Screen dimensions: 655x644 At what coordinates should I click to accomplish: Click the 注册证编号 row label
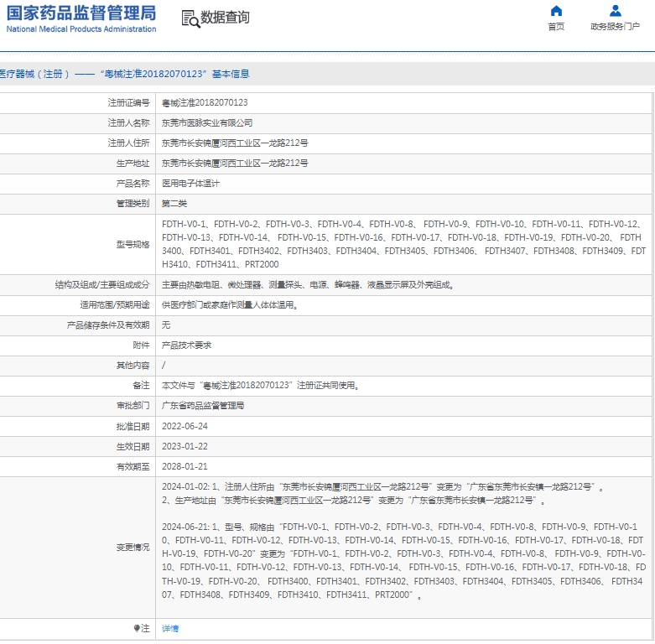click(x=128, y=103)
